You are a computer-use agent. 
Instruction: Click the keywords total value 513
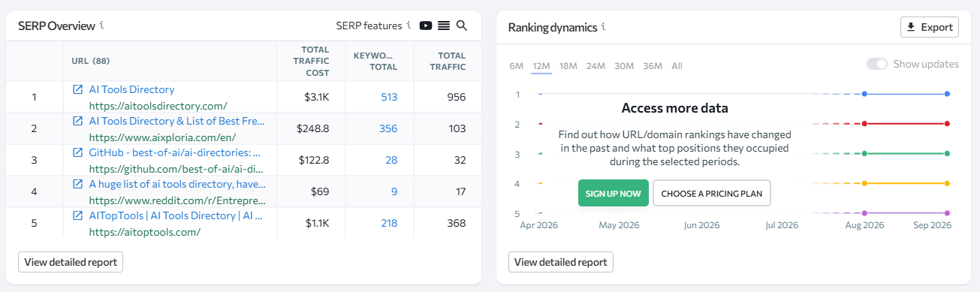(x=389, y=97)
